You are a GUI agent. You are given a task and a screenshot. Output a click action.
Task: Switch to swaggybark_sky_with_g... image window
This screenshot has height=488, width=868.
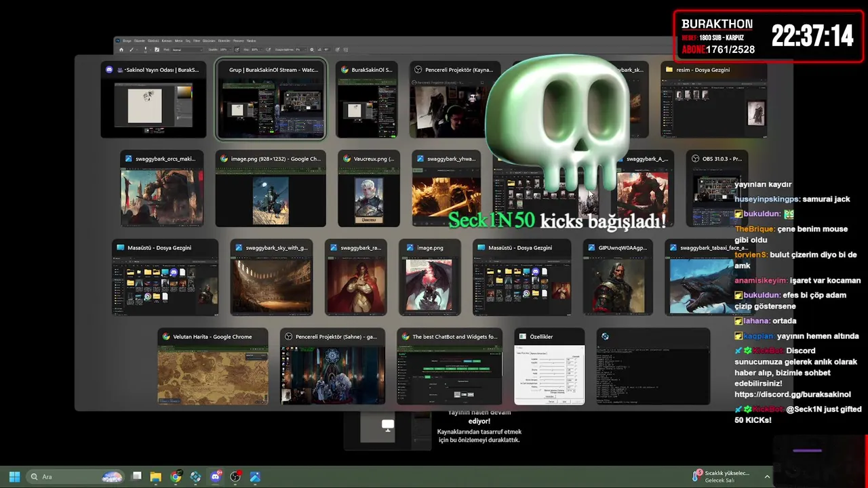point(271,277)
